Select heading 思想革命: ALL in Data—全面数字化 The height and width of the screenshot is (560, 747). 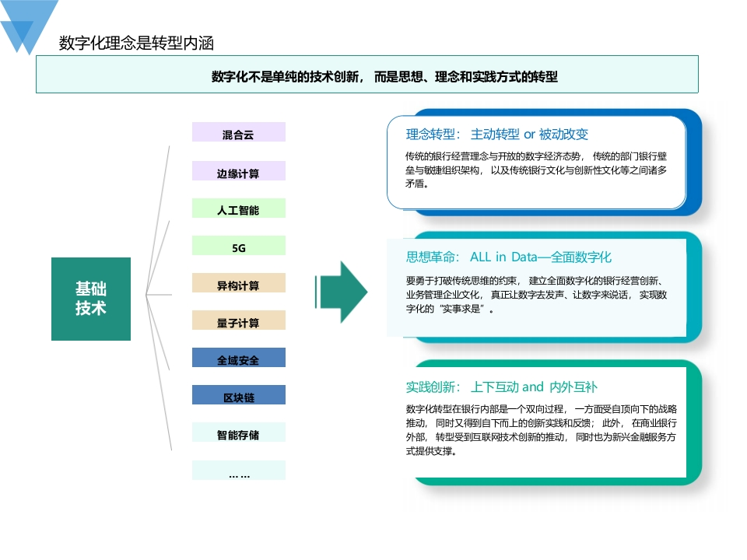pyautogui.click(x=508, y=257)
